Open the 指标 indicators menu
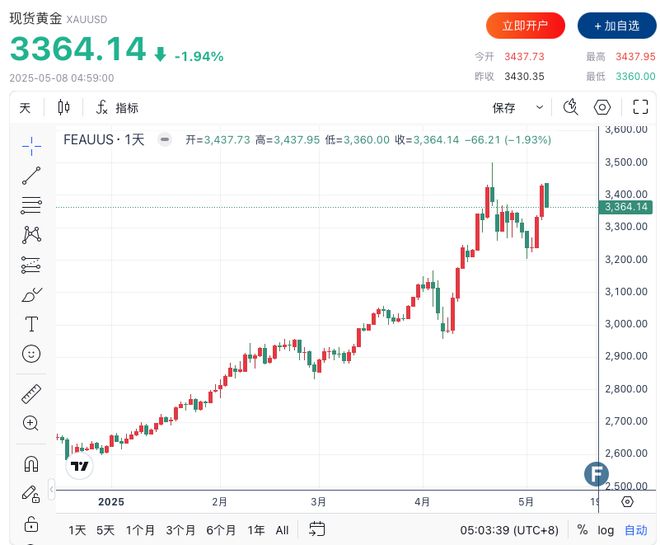Screen dimensions: 660x545 (x=117, y=108)
